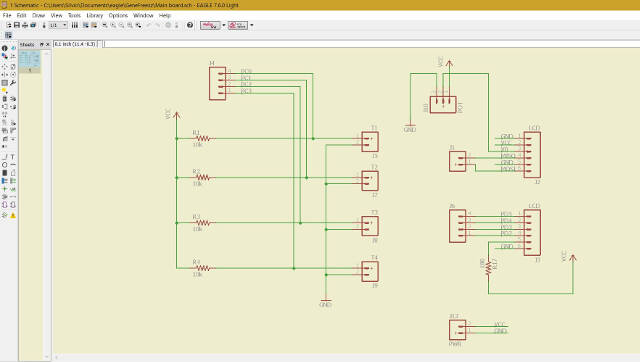Image resolution: width=640 pixels, height=362 pixels.
Task: Open the Help menu
Action: [x=165, y=15]
